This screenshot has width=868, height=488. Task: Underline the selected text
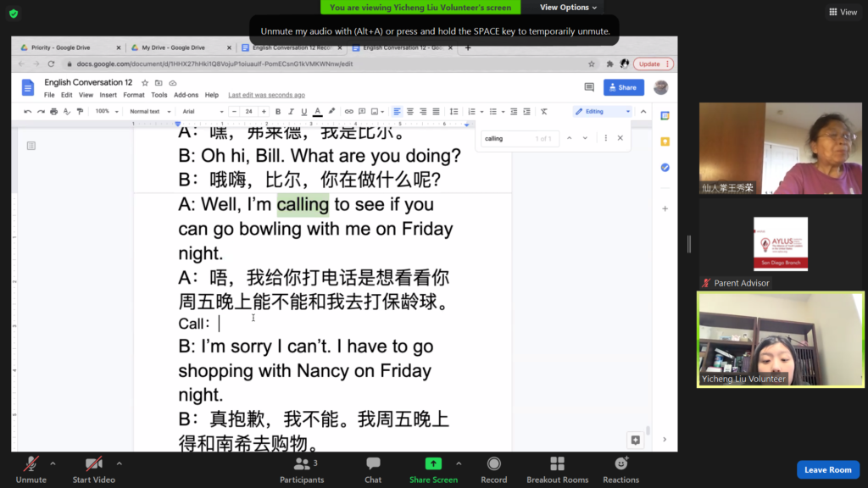304,112
